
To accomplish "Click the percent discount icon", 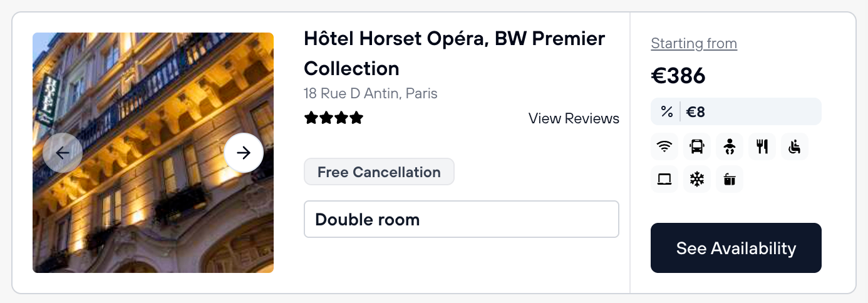I will tap(667, 112).
